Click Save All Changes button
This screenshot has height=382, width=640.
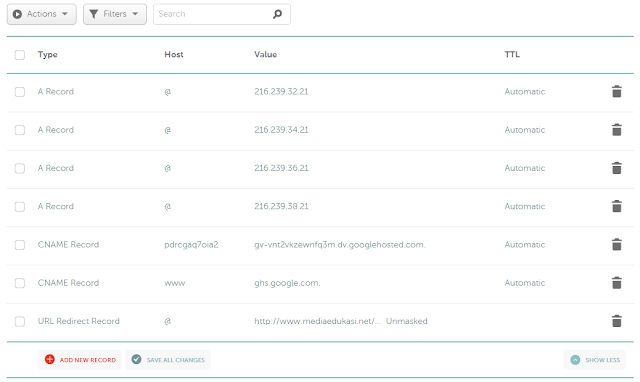point(168,360)
